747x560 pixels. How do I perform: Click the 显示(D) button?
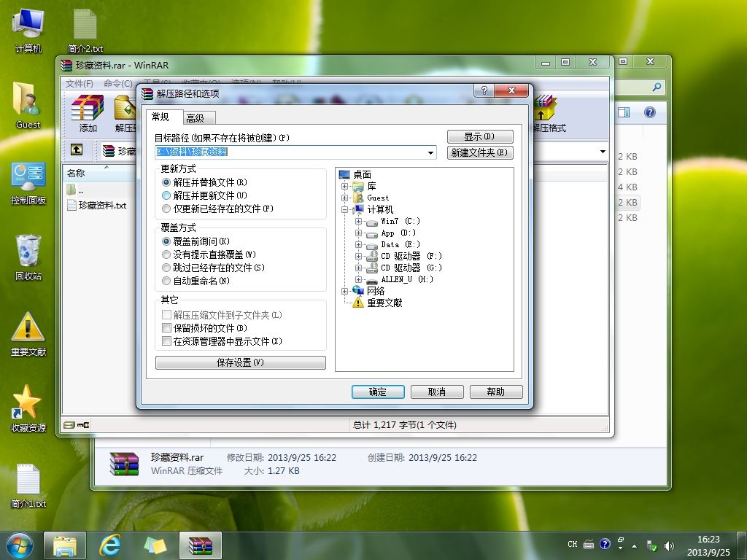pyautogui.click(x=480, y=136)
